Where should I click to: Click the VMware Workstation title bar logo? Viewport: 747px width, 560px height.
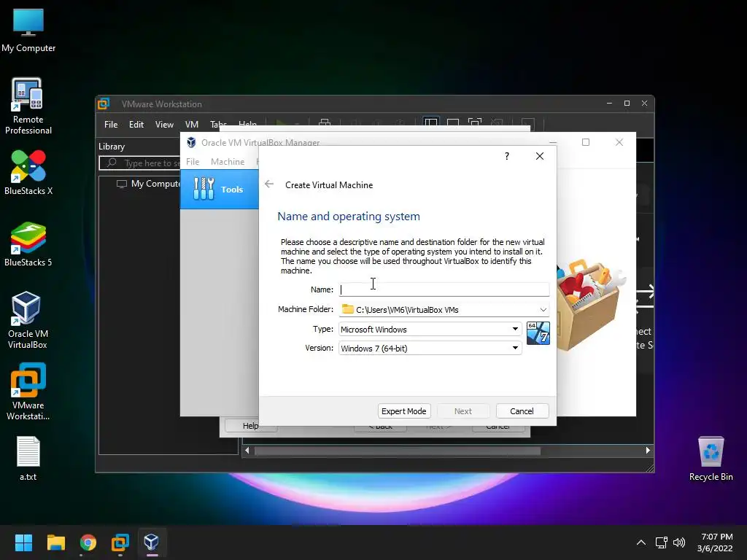104,104
